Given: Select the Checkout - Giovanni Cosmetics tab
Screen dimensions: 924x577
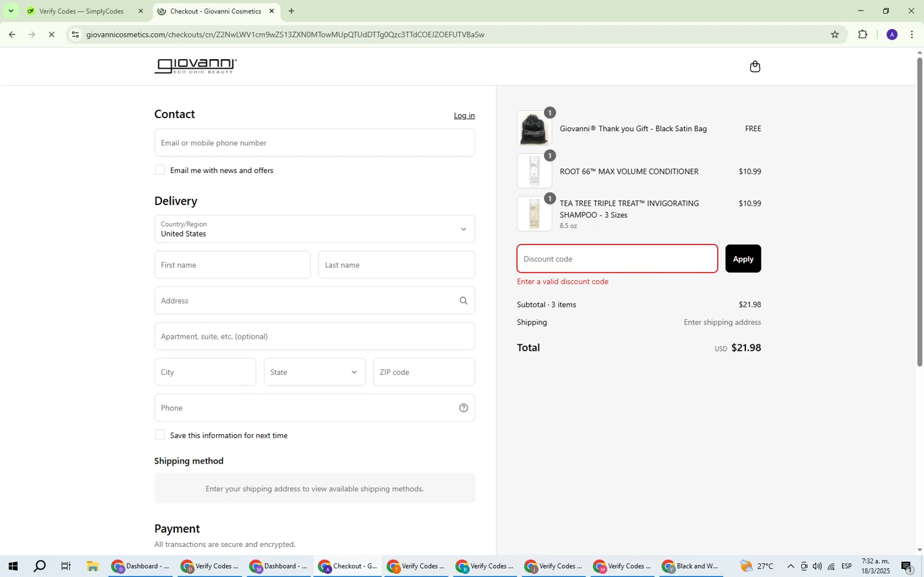Looking at the screenshot, I should [215, 11].
